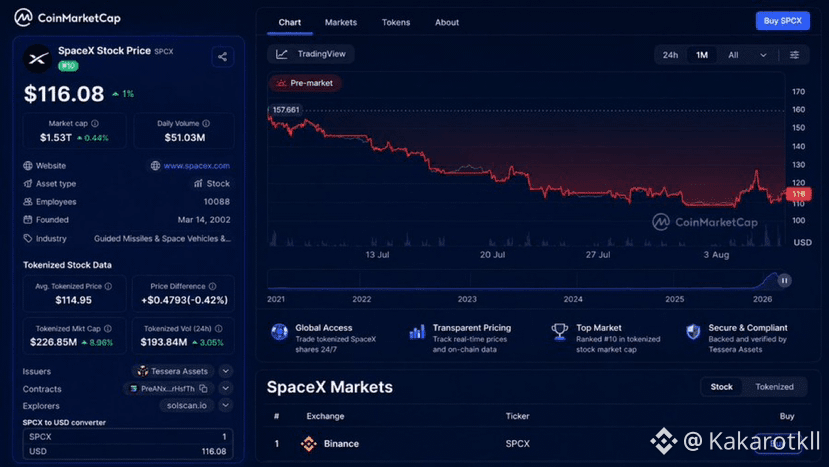Viewport: 829px width, 467px height.
Task: Open the All range dropdown
Action: pyautogui.click(x=747, y=55)
